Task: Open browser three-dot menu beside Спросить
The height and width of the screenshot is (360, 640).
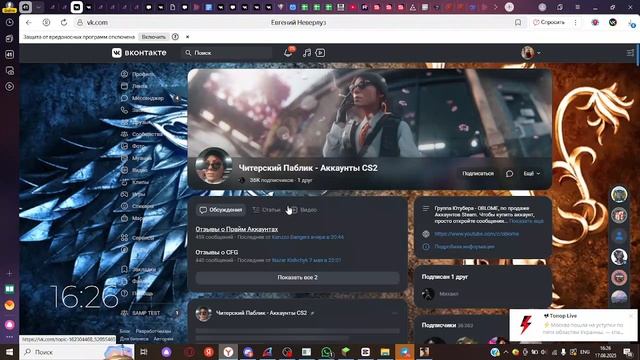Action: point(576,22)
